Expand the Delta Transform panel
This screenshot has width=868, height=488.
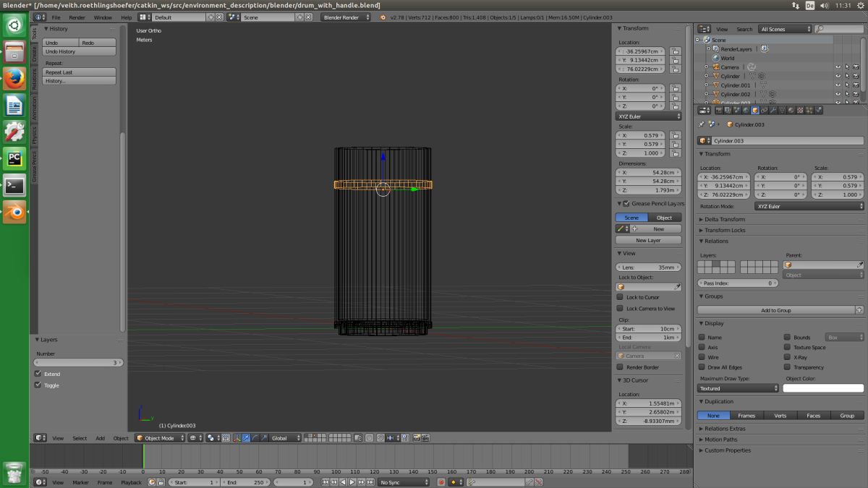click(x=724, y=219)
